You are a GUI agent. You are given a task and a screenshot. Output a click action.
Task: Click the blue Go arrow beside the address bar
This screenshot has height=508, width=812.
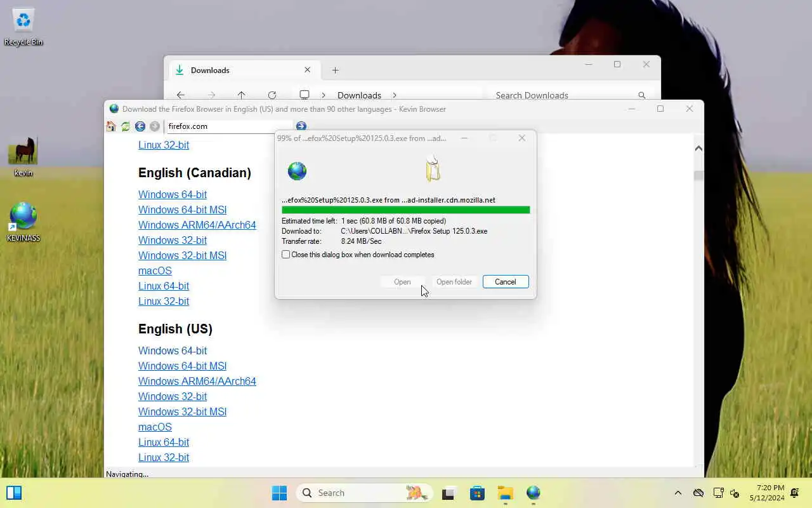(301, 126)
